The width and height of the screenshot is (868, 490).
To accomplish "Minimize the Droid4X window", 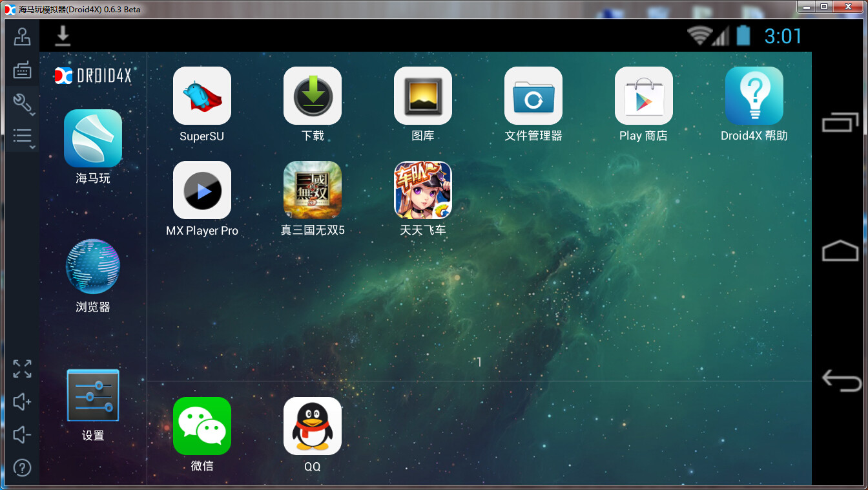I will (805, 6).
